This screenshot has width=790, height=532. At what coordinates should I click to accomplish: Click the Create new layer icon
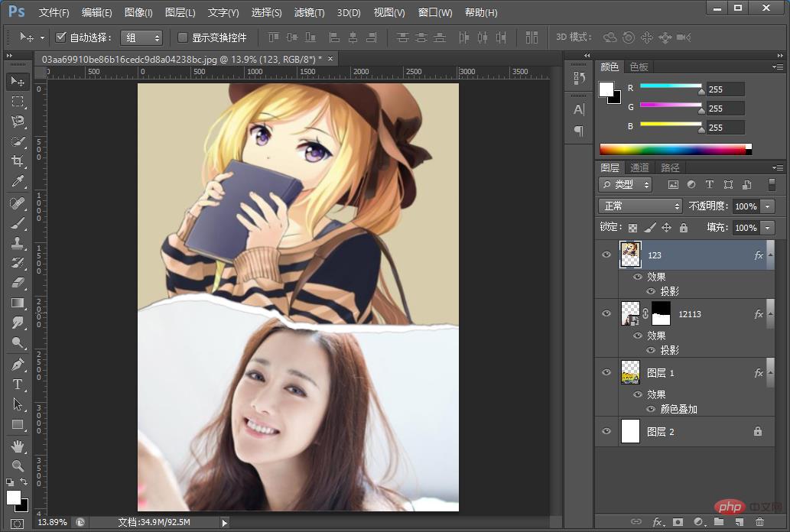[739, 522]
